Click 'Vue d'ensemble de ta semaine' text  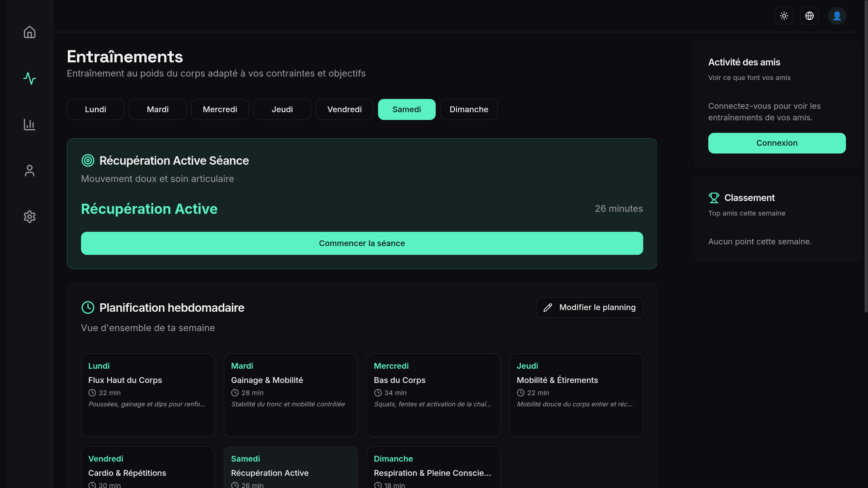click(148, 328)
